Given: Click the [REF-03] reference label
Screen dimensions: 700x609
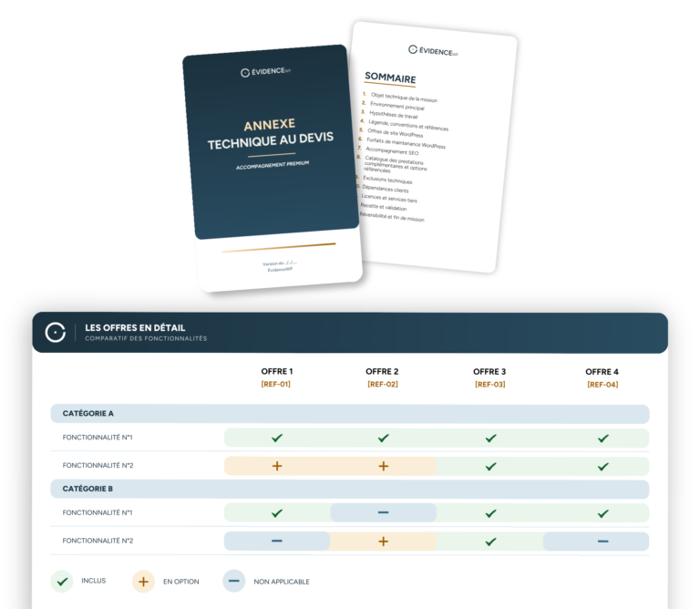Looking at the screenshot, I should point(490,385).
